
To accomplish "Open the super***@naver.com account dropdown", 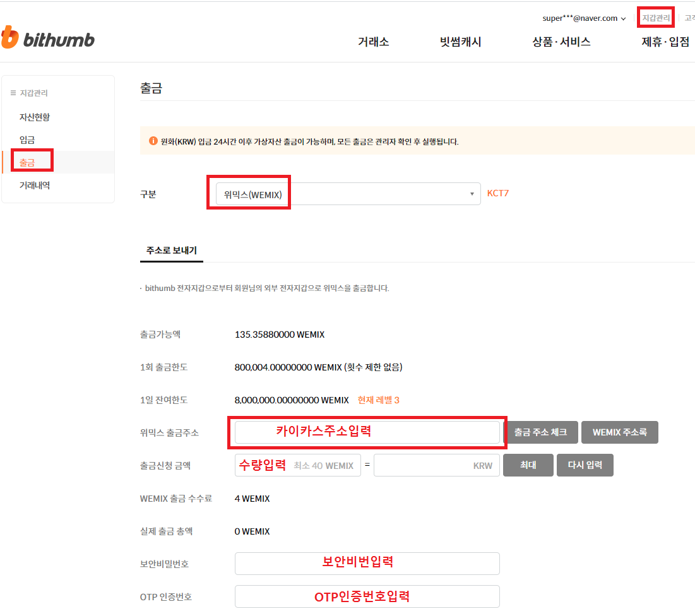I will coord(584,18).
